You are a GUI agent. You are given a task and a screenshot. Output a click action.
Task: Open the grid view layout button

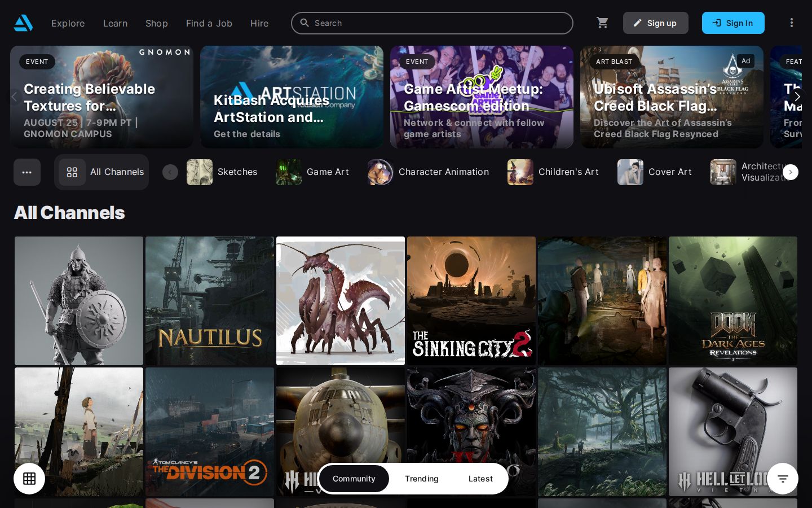pos(29,479)
